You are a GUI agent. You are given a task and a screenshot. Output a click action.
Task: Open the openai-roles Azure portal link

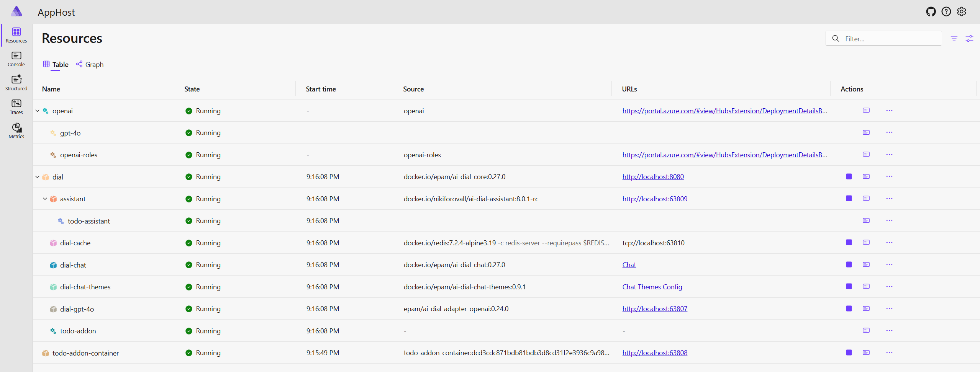click(x=724, y=155)
